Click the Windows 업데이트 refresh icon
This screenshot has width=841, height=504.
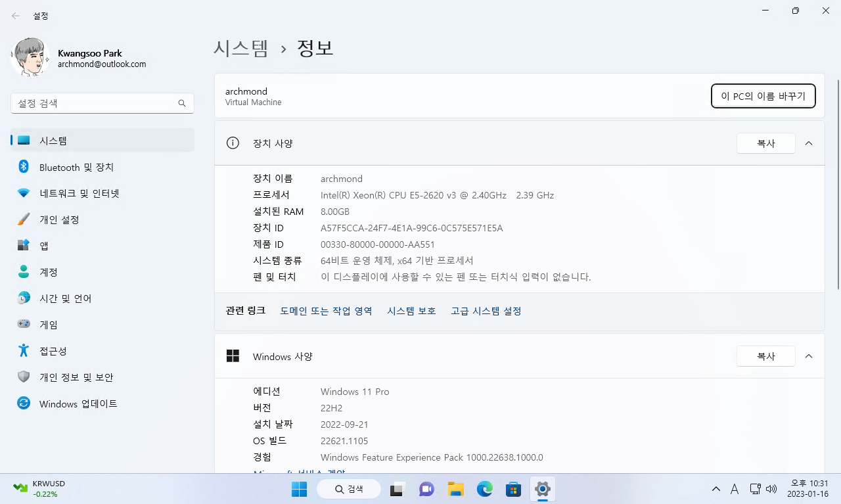(x=24, y=403)
